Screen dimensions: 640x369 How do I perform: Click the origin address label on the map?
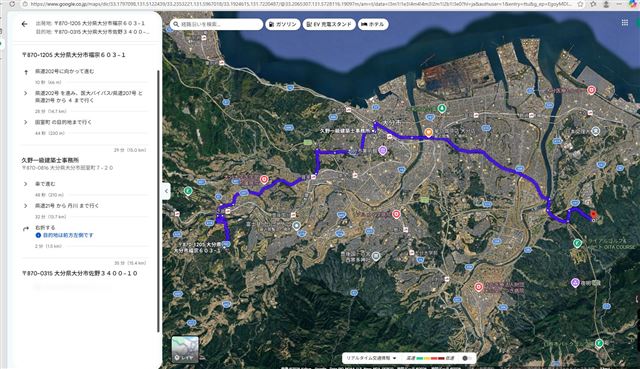198,247
